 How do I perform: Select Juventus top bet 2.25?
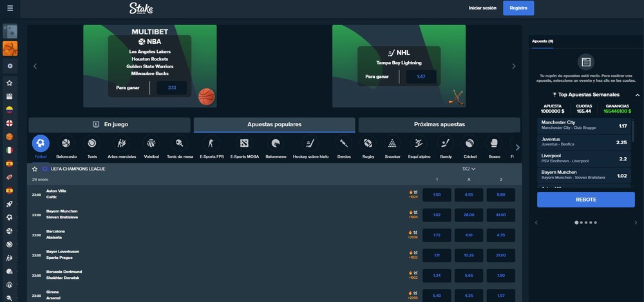click(583, 142)
